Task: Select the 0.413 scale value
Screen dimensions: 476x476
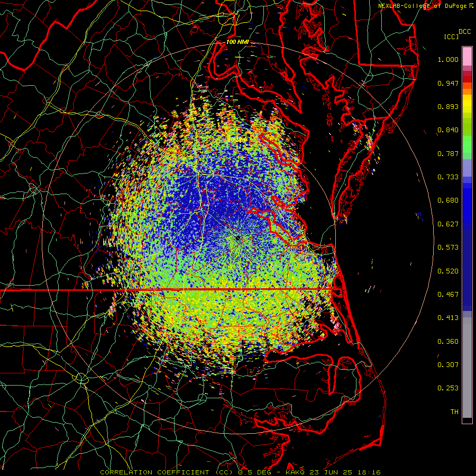Action: coord(448,318)
